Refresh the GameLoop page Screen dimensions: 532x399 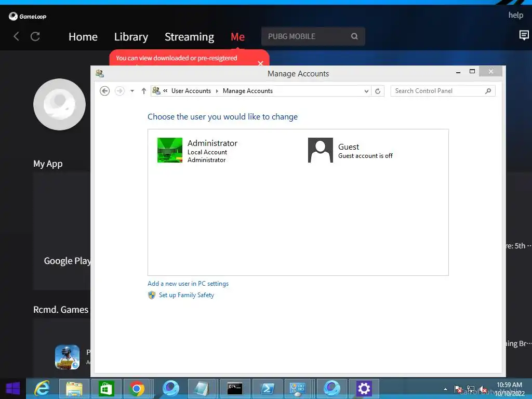pyautogui.click(x=35, y=36)
